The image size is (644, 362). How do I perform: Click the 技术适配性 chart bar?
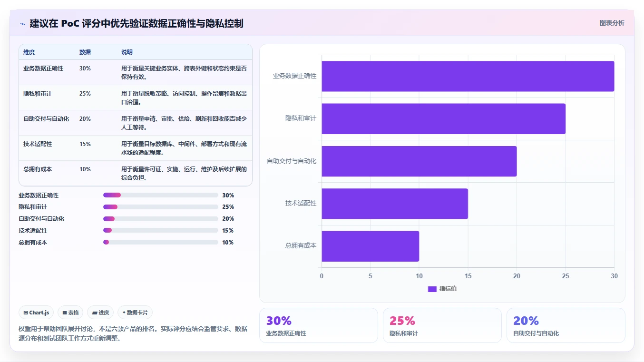[x=395, y=204]
